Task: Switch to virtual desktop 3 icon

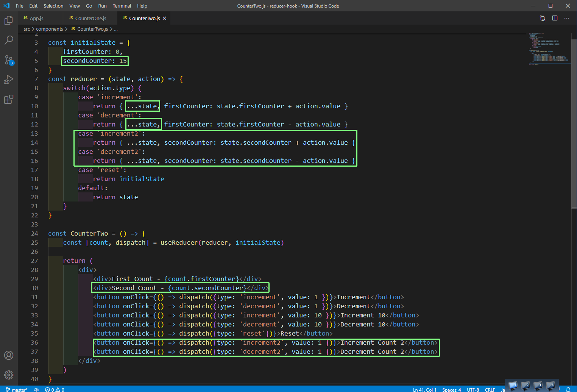Action: click(538, 386)
